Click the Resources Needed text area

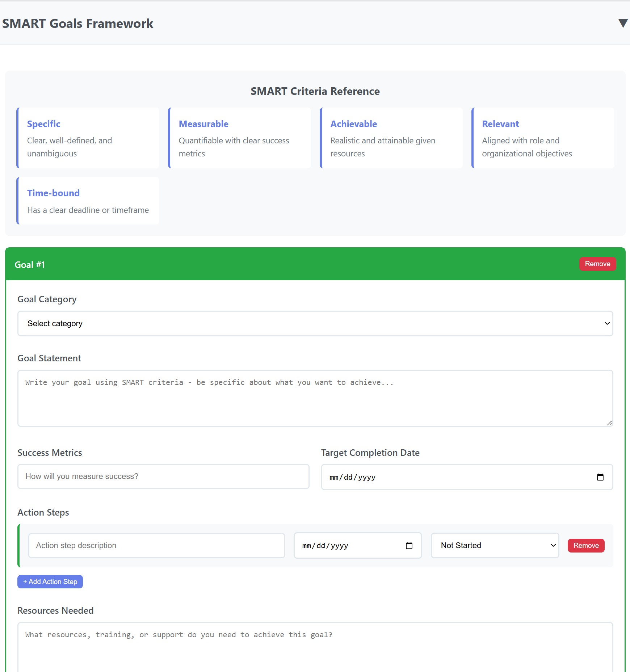pos(315,648)
